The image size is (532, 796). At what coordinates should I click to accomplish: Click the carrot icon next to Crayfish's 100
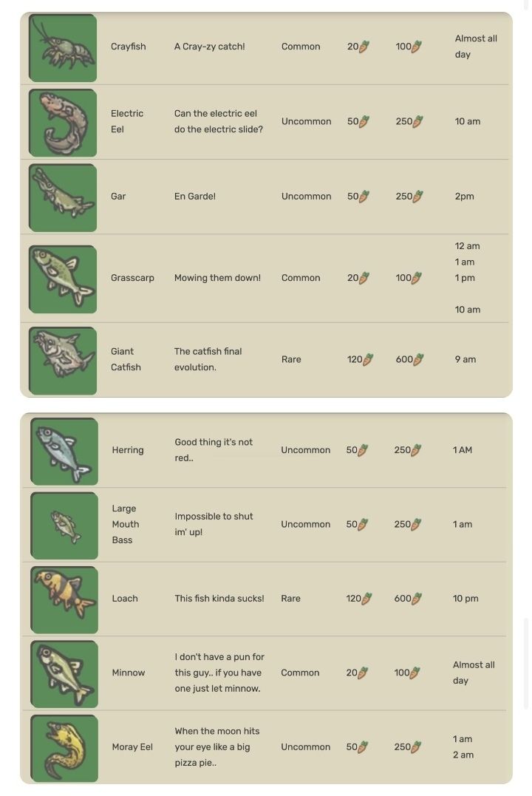coord(417,47)
